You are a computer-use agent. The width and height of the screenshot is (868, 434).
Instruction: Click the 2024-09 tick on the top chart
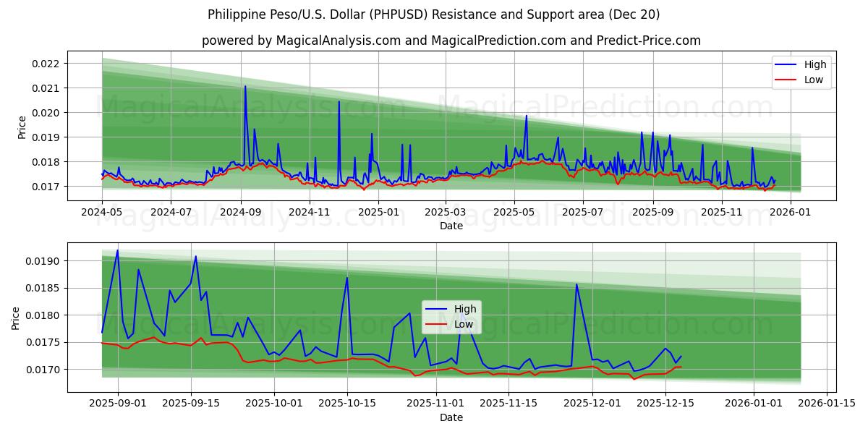[x=239, y=210]
